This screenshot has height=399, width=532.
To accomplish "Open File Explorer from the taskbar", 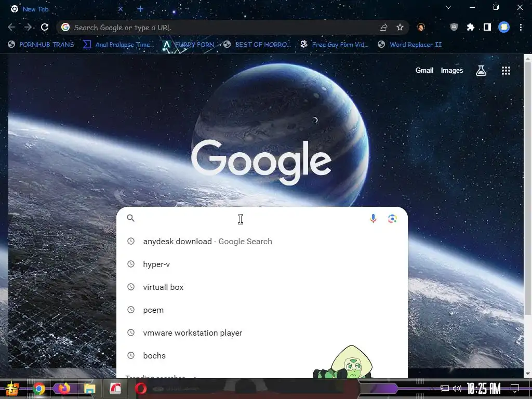I will [x=89, y=389].
